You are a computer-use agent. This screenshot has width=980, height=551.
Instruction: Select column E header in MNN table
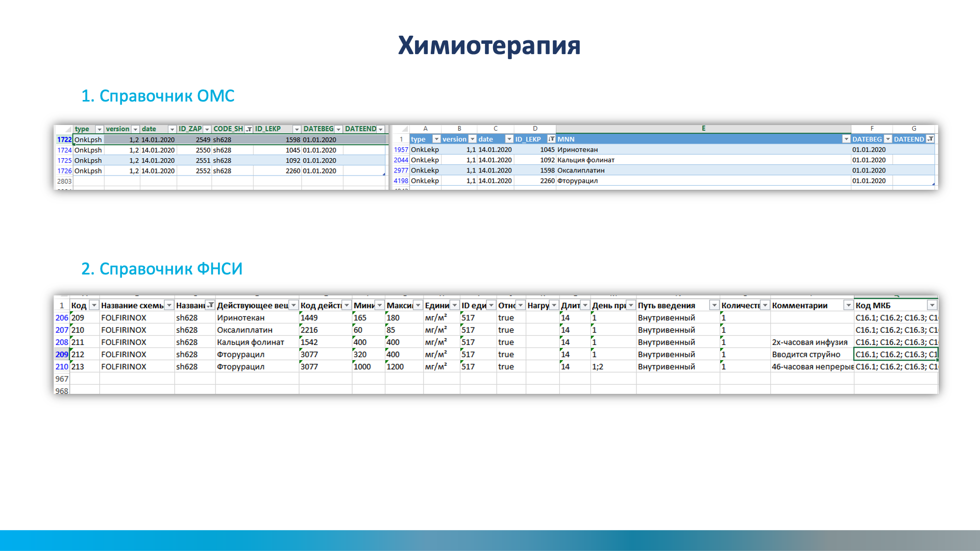click(x=703, y=129)
